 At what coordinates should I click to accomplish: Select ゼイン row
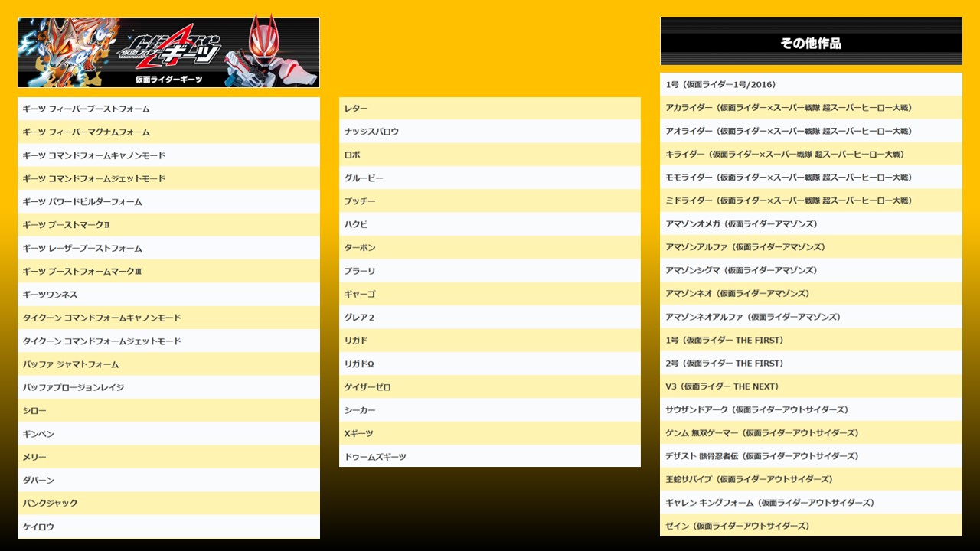pyautogui.click(x=811, y=525)
